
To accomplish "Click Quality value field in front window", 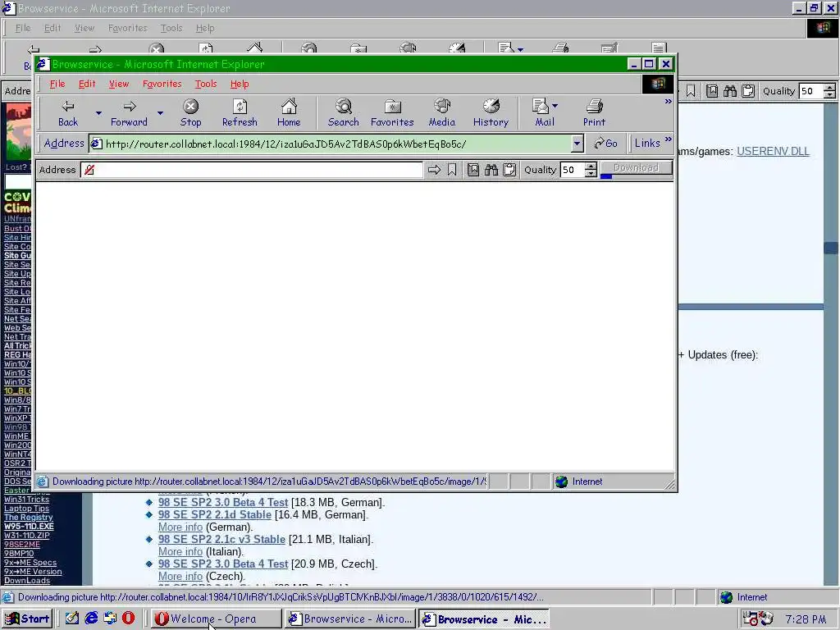I will pos(572,170).
